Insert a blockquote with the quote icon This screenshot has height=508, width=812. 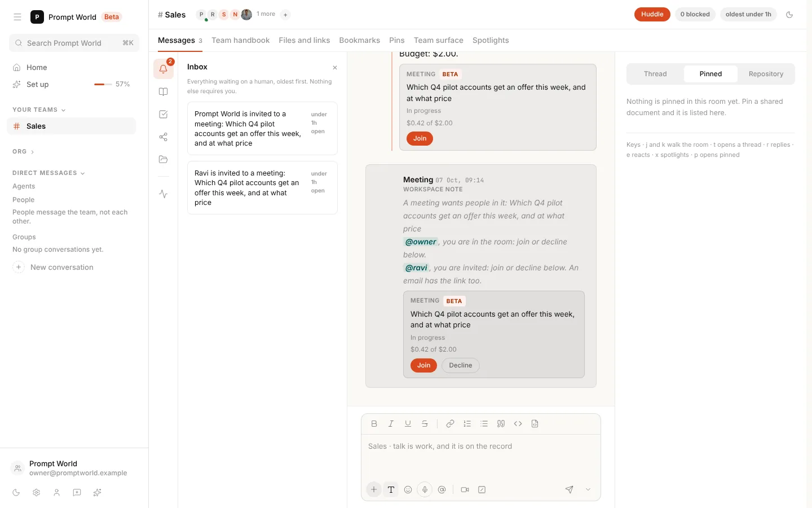[x=501, y=424]
